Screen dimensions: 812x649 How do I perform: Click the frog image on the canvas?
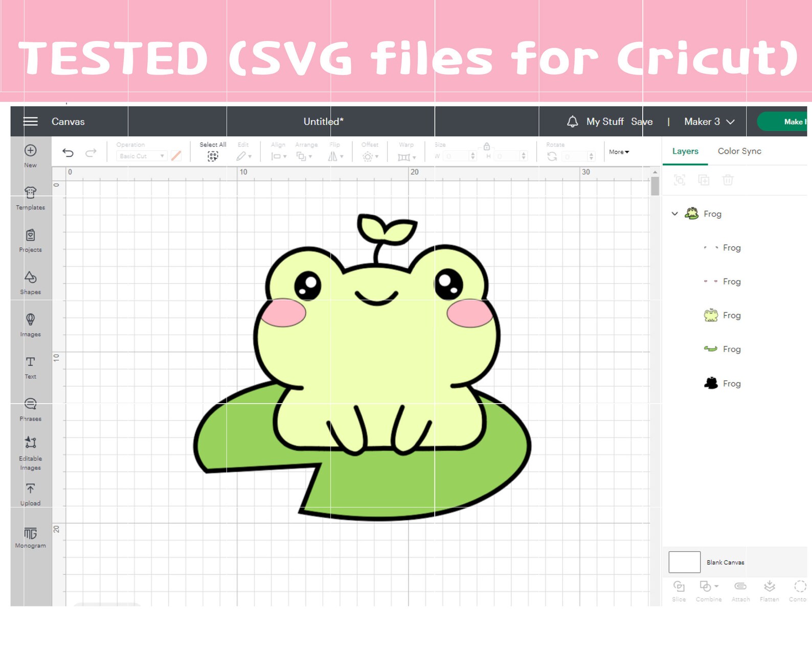[362, 367]
